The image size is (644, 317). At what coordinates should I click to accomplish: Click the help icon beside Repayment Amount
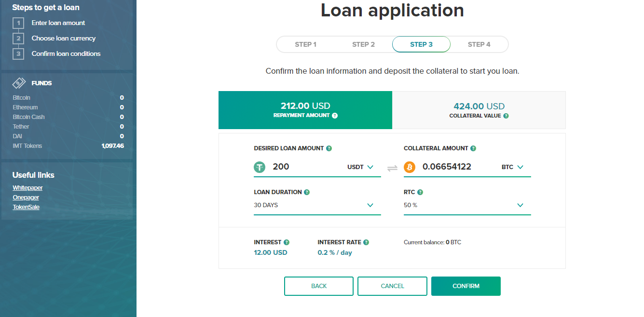335,116
